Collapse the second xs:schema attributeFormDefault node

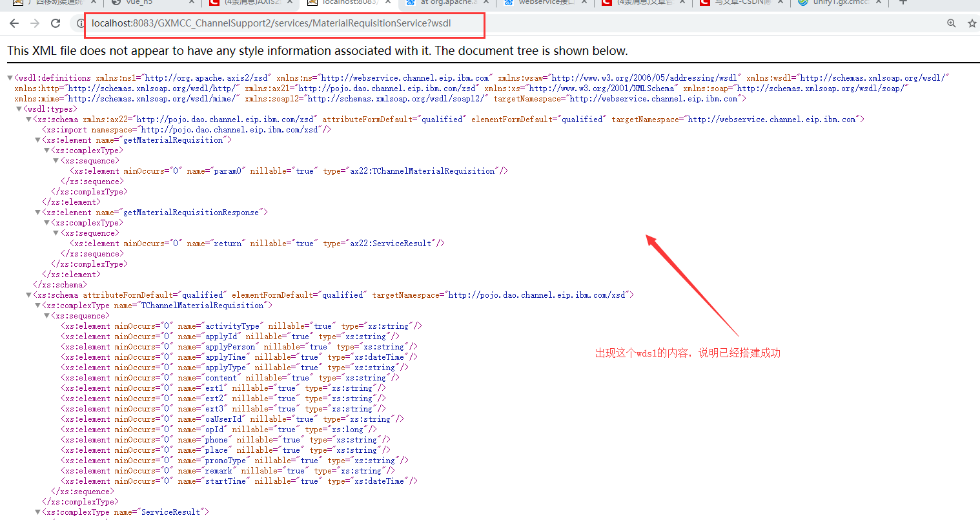click(x=28, y=295)
